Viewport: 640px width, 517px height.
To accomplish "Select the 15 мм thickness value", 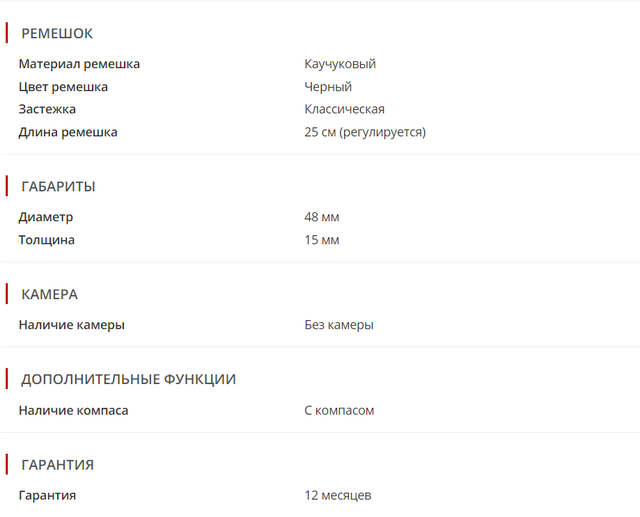I will (x=322, y=240).
